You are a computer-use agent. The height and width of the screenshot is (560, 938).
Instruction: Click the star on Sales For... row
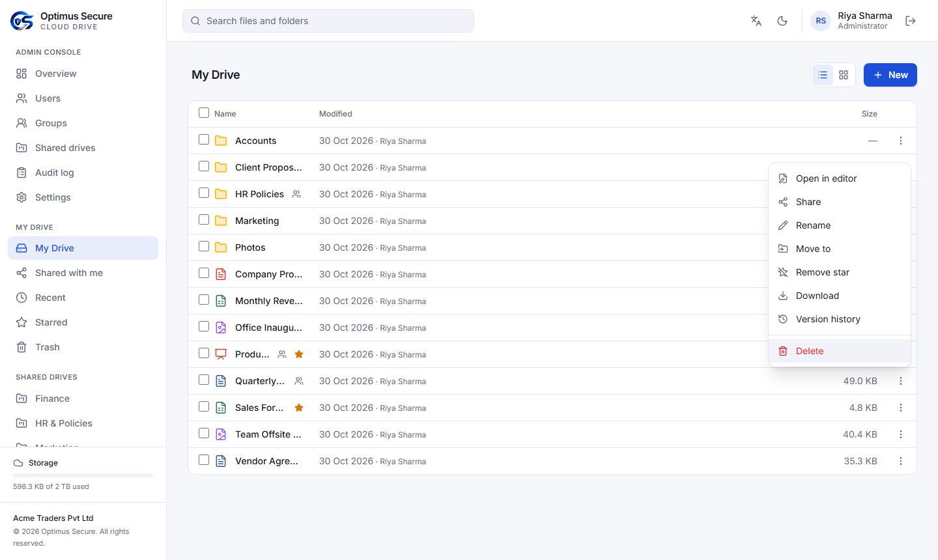[299, 408]
